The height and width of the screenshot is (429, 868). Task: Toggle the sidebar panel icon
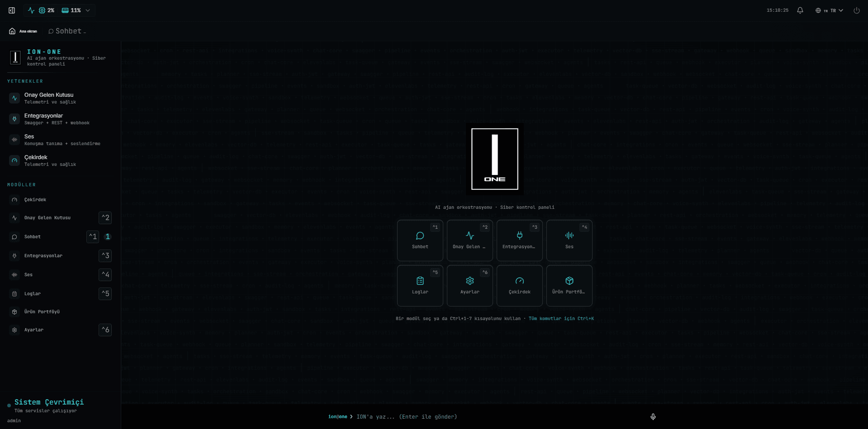point(12,10)
